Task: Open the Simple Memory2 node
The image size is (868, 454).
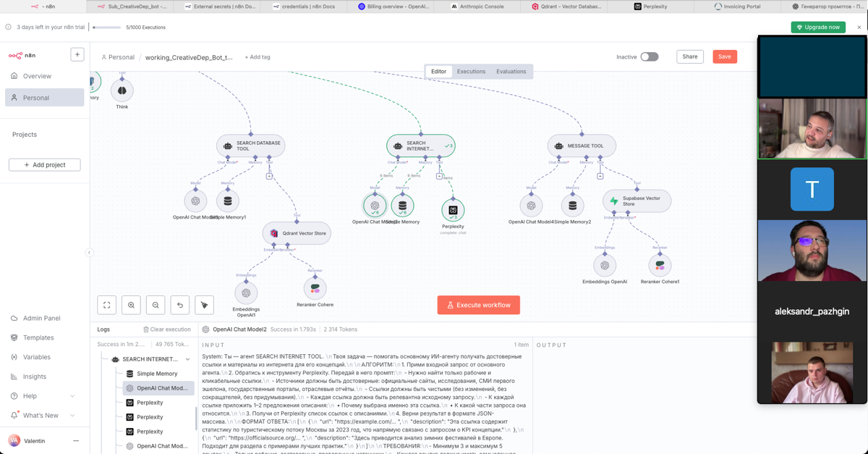Action: click(573, 206)
